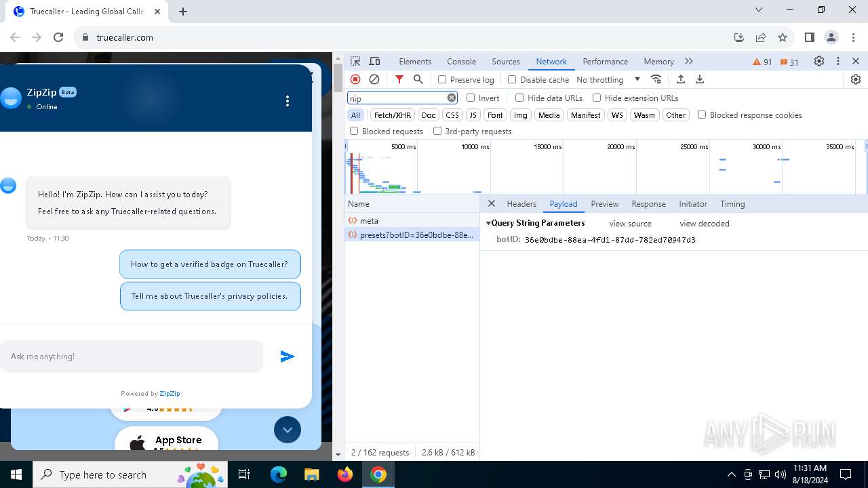
Task: Open Windows Start menu
Action: [x=16, y=474]
